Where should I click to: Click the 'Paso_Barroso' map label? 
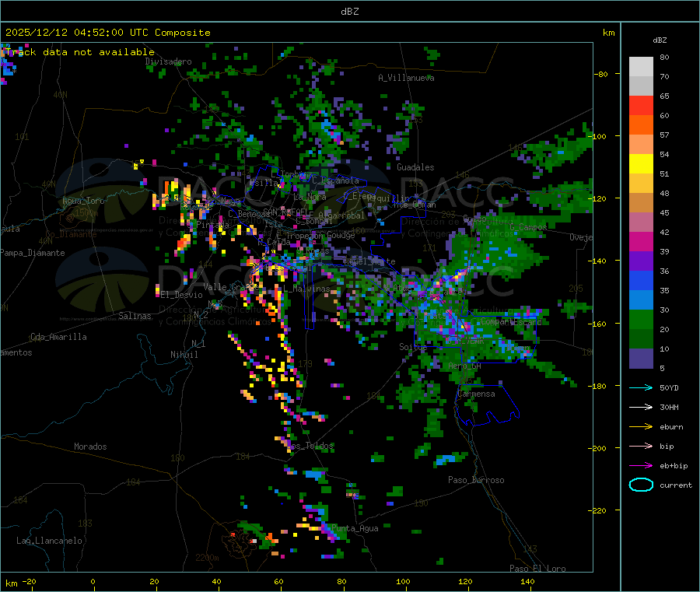[x=476, y=480]
